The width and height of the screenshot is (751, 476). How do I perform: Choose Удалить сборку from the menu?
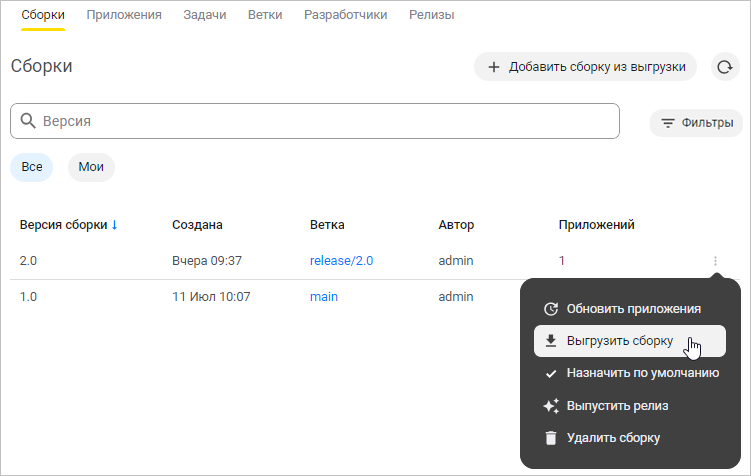(612, 437)
